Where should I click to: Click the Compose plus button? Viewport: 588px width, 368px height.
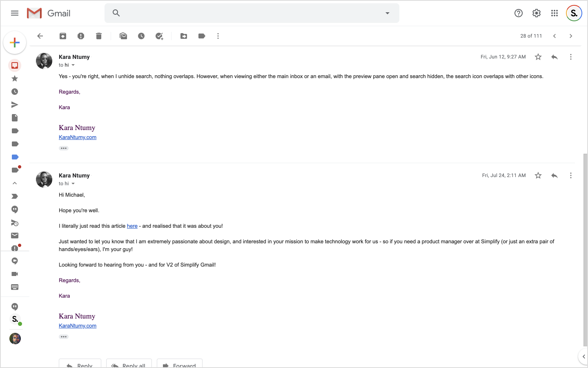pos(15,43)
